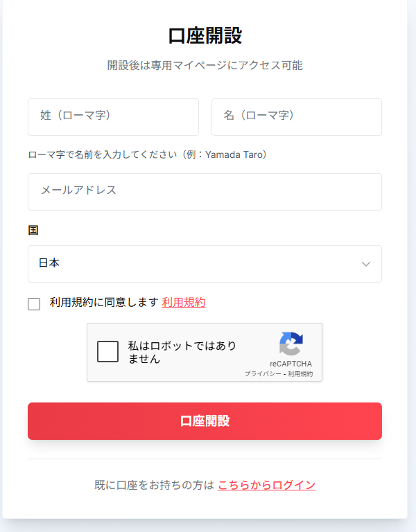
Task: Click the 私はロボットではありません label text
Action: [x=182, y=352]
